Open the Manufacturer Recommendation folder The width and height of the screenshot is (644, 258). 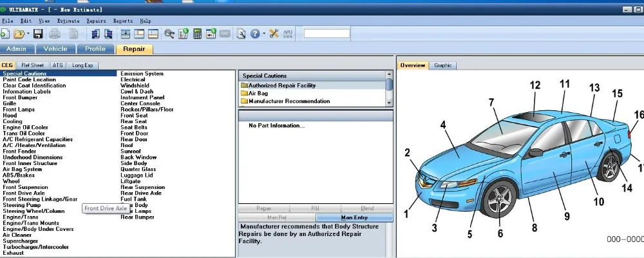[x=285, y=101]
